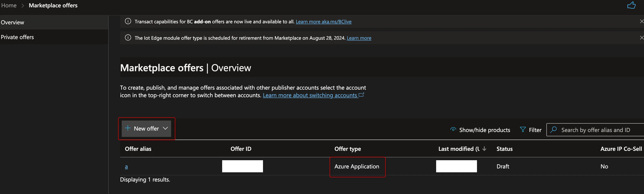
Task: Select the 'Azure Application' cell
Action: (x=357, y=166)
